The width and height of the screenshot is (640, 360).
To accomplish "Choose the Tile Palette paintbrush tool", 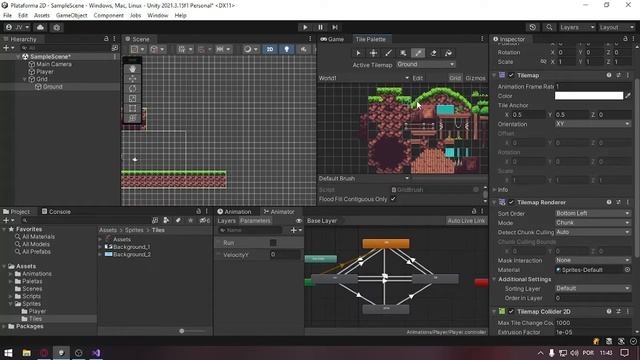I will click(x=388, y=53).
